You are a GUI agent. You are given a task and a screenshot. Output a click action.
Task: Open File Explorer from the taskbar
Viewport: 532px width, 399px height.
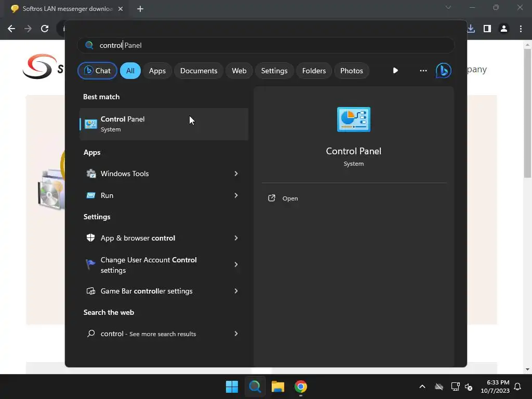[x=277, y=387]
